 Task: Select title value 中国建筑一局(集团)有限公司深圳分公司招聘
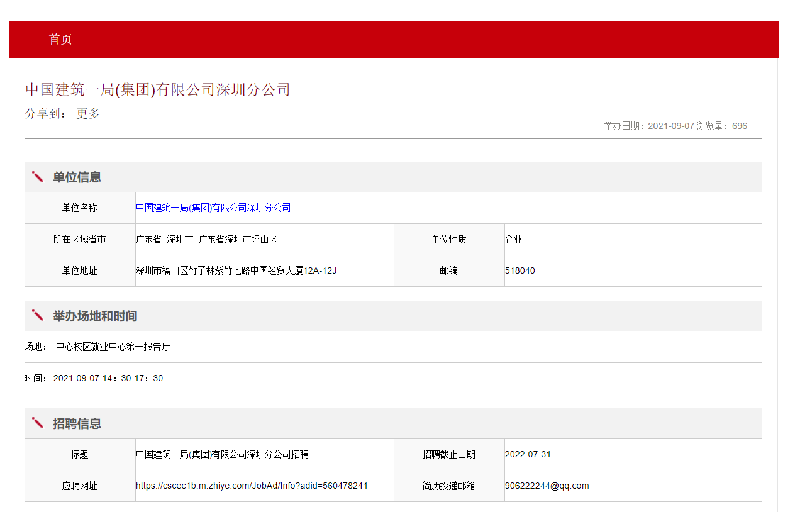(x=222, y=454)
